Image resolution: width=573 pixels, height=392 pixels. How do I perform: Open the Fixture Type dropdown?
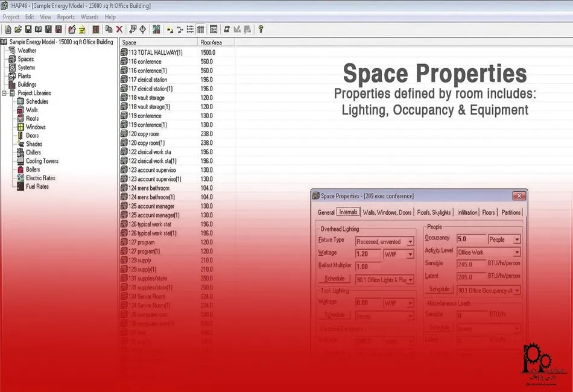[x=410, y=242]
